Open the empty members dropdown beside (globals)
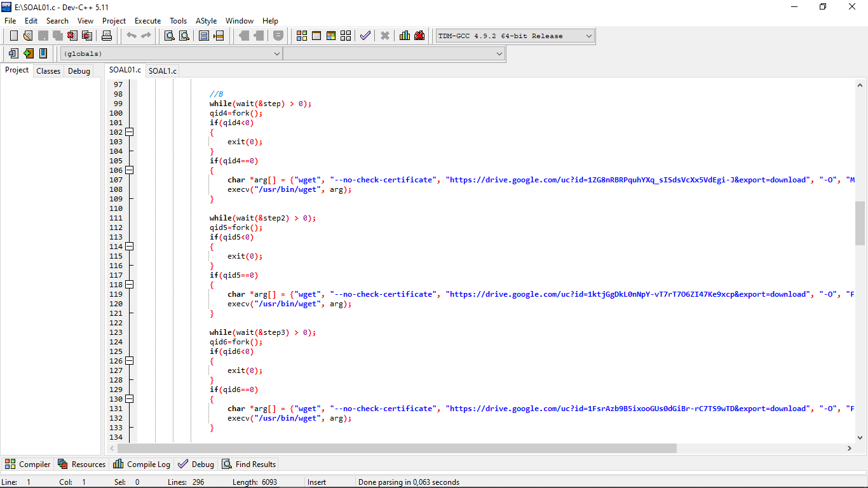Viewport: 868px width, 488px height. coord(394,54)
